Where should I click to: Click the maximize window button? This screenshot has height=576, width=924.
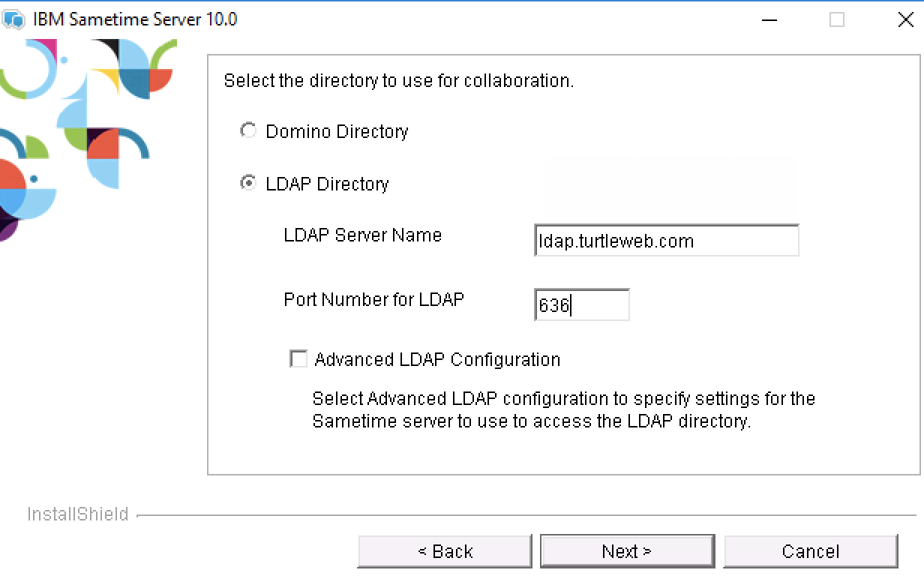tap(837, 20)
